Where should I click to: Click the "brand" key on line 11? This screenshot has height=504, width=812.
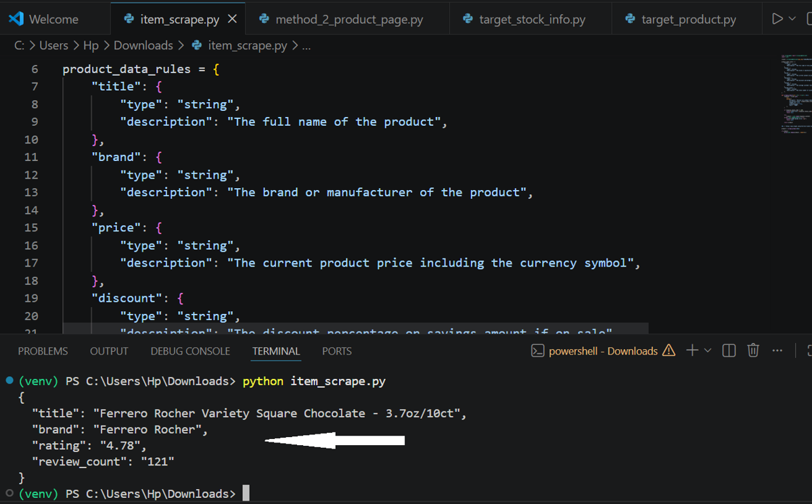click(x=116, y=157)
